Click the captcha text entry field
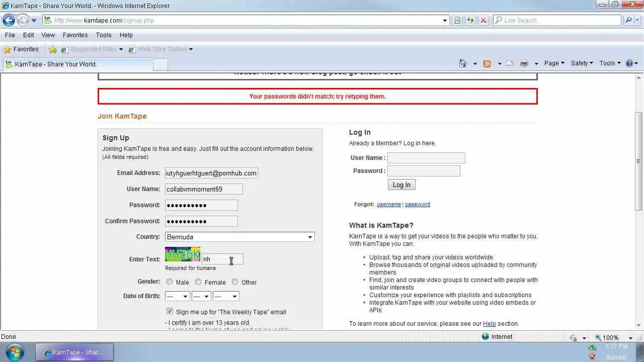 coord(222,259)
